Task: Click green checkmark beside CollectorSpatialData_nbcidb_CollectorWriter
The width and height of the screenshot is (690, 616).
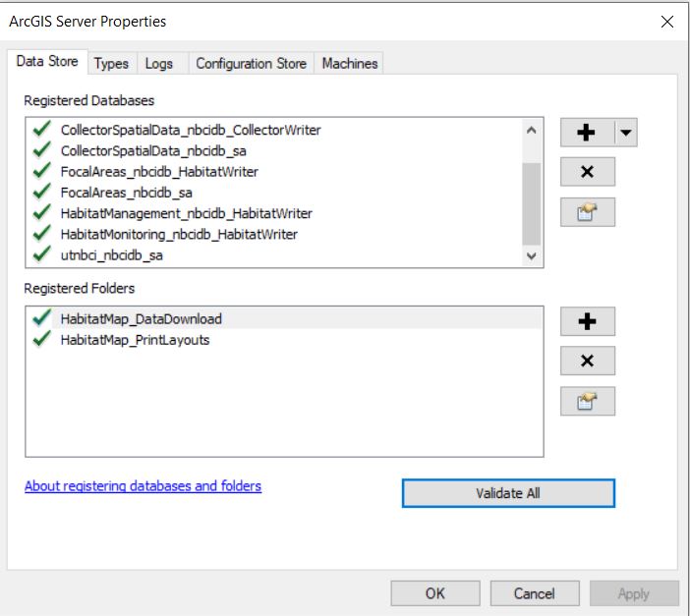Action: click(42, 129)
